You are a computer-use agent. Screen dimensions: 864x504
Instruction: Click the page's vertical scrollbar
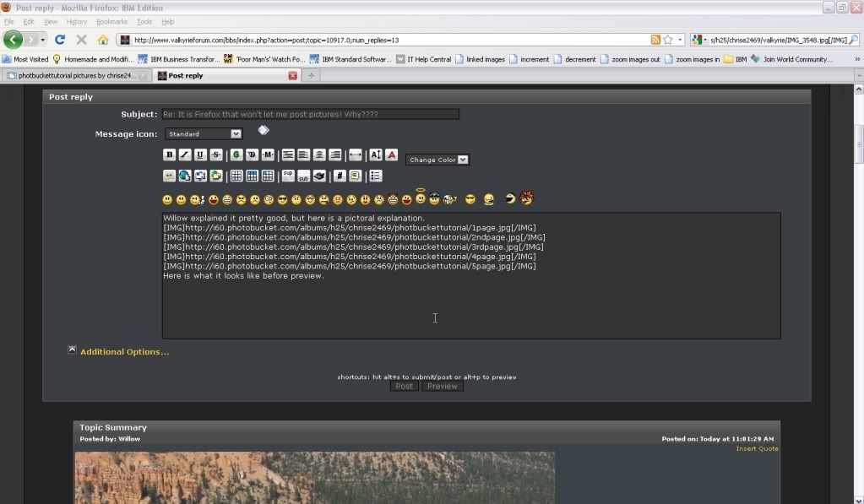[858, 293]
